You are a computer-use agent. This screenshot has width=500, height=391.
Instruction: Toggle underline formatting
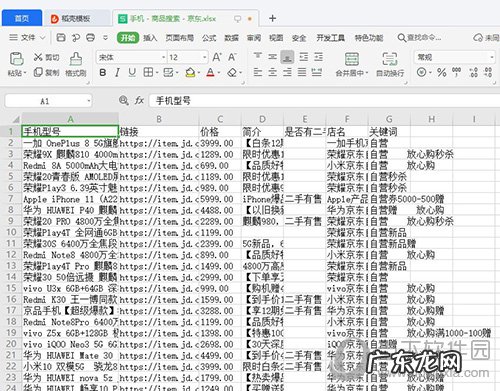tap(132, 72)
